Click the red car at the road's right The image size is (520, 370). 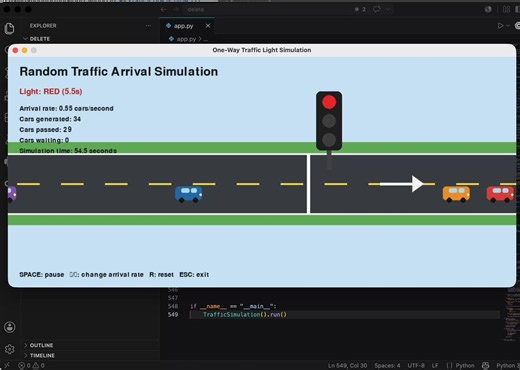500,194
